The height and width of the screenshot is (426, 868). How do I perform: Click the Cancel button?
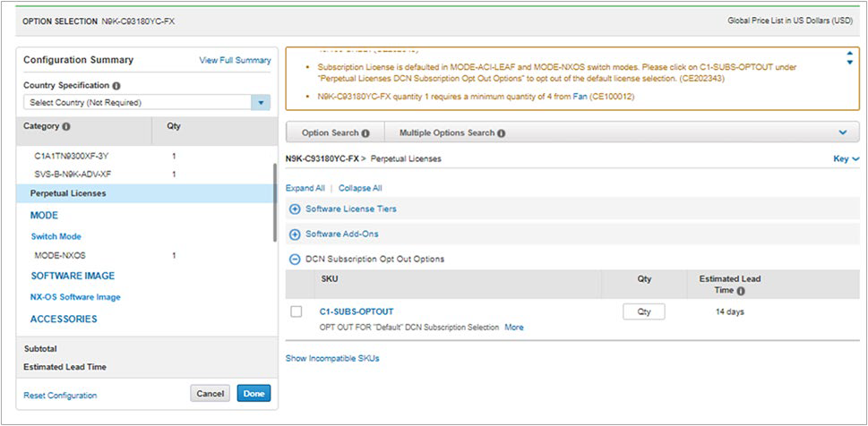[210, 393]
